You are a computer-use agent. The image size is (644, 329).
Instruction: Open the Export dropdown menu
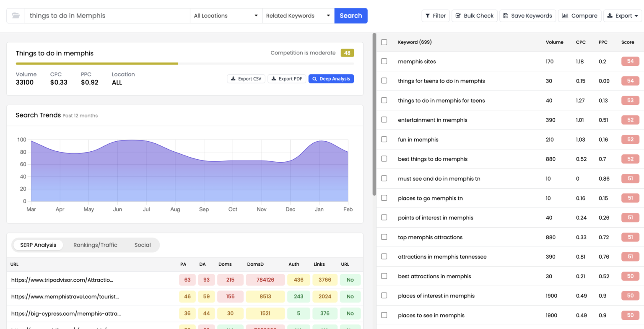click(622, 16)
